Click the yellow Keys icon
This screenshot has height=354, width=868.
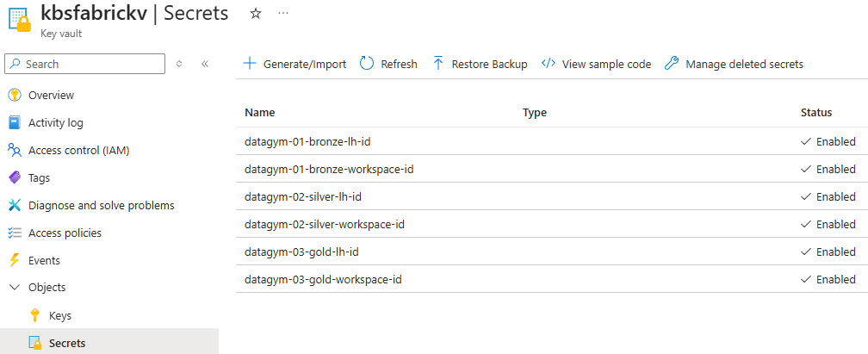coord(34,316)
